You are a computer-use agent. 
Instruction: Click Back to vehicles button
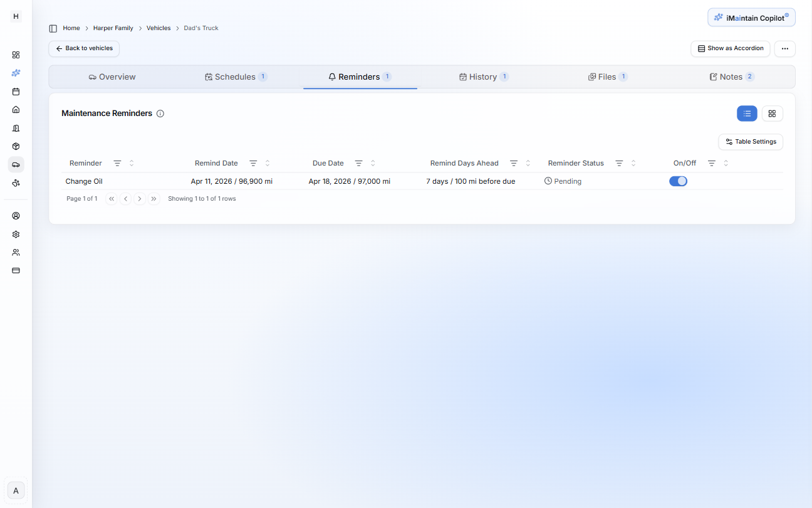pyautogui.click(x=84, y=48)
